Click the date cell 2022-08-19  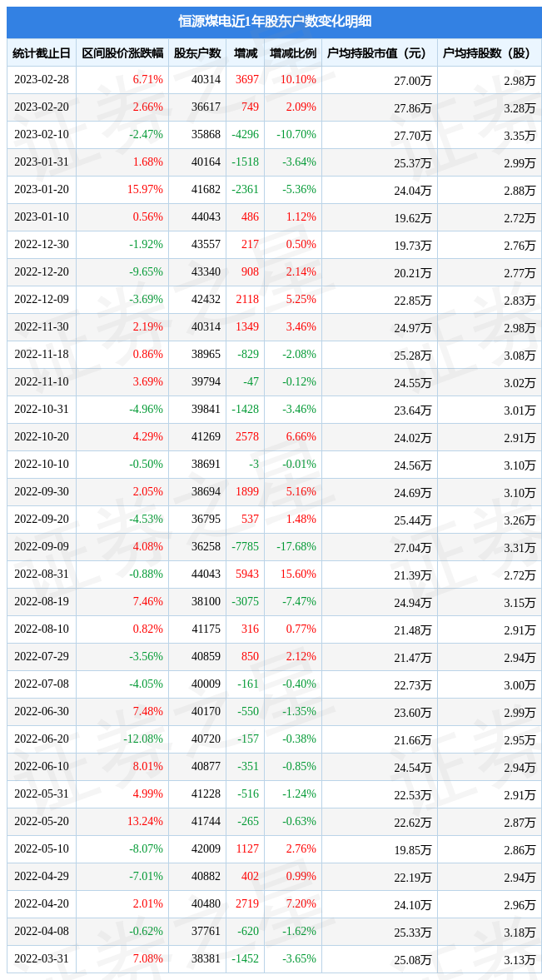point(42,602)
